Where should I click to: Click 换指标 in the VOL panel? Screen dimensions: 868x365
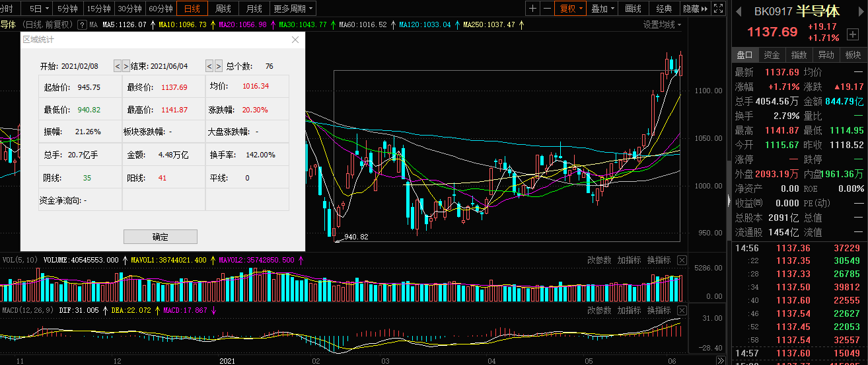659,260
